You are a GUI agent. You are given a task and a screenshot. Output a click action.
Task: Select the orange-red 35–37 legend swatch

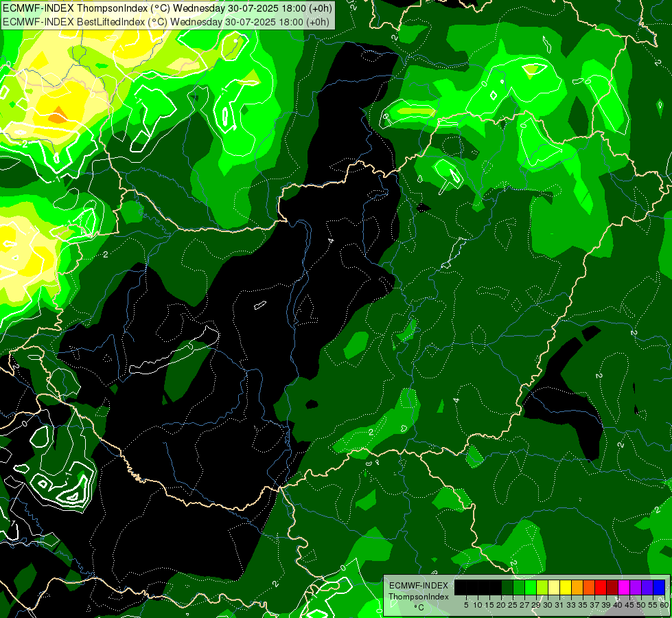click(x=589, y=587)
